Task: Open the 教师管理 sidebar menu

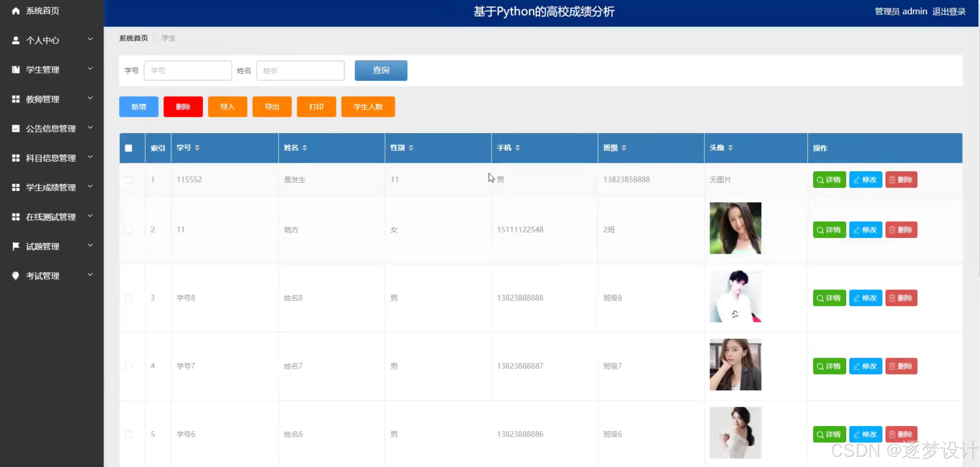Action: click(x=43, y=99)
